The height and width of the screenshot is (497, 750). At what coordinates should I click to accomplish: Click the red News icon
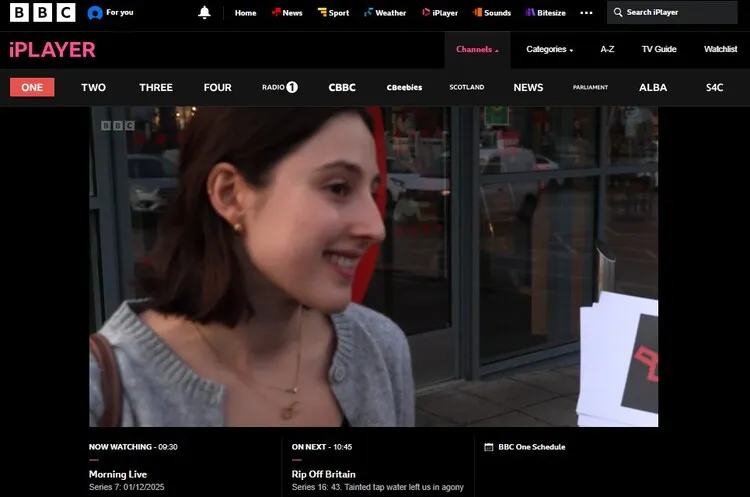pyautogui.click(x=276, y=12)
